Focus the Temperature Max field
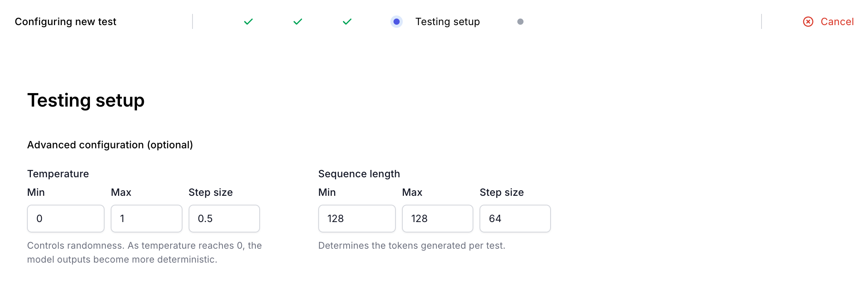 pos(147,219)
